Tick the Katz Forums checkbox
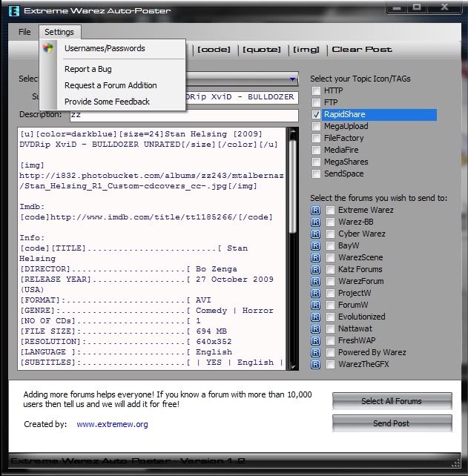The image size is (468, 476). [x=331, y=269]
